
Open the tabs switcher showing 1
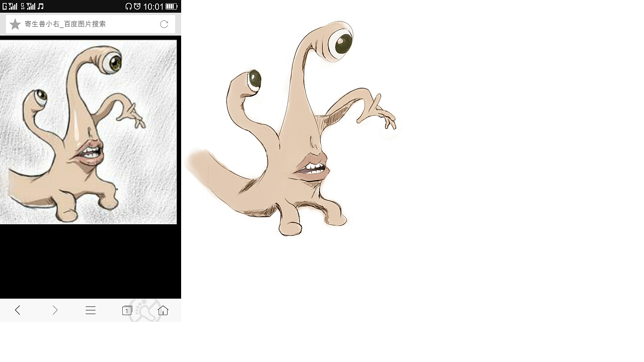127,310
